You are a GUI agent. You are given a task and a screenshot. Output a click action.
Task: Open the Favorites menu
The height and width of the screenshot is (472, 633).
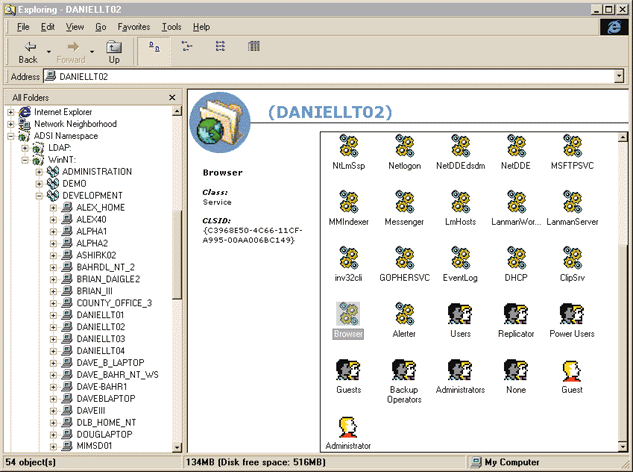pyautogui.click(x=134, y=27)
